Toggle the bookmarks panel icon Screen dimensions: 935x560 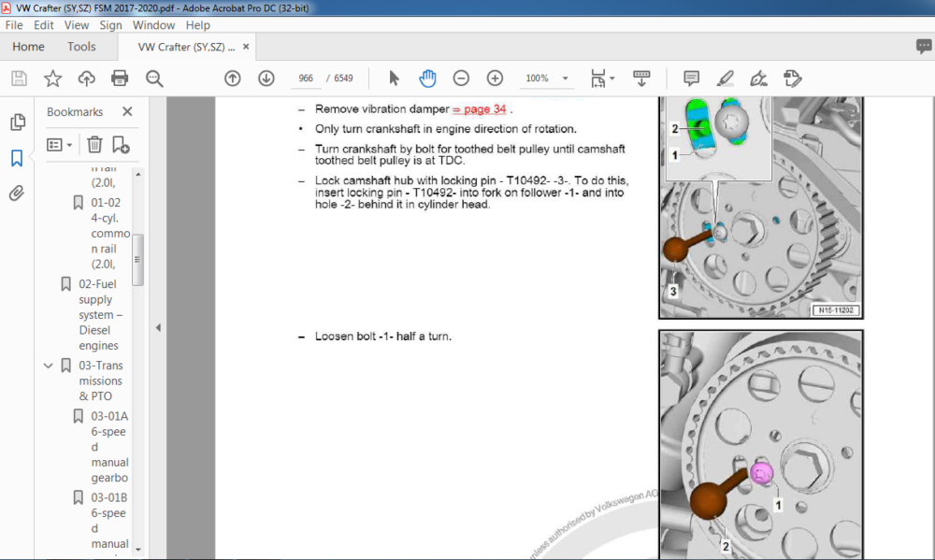17,158
